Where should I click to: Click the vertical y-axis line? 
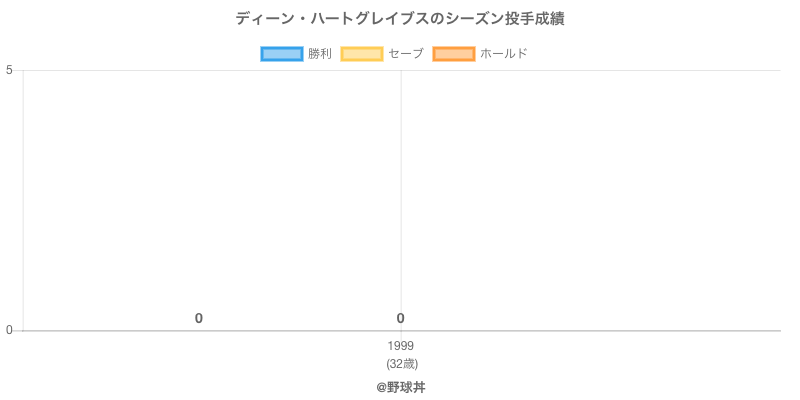pyautogui.click(x=23, y=200)
